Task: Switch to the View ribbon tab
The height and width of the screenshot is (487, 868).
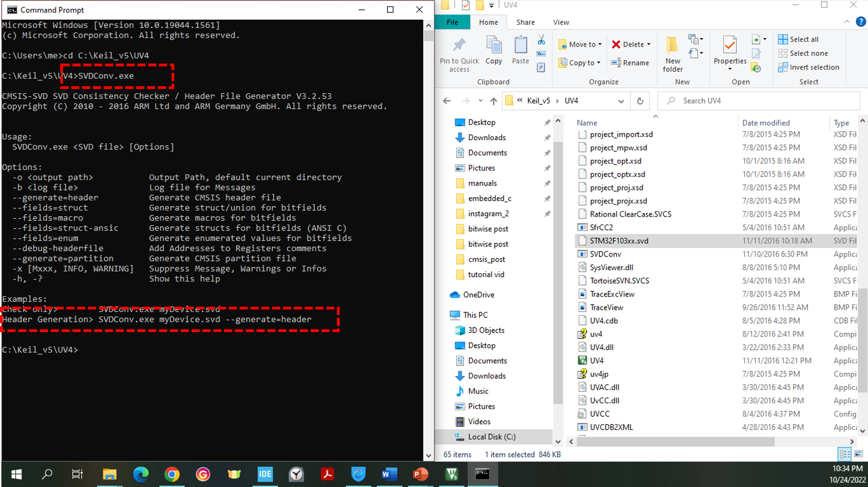Action: [561, 22]
